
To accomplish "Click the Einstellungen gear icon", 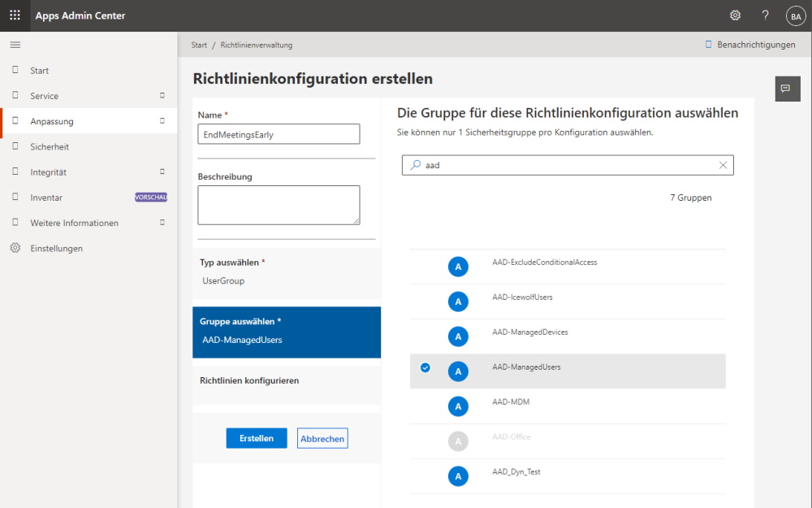I will click(x=15, y=248).
